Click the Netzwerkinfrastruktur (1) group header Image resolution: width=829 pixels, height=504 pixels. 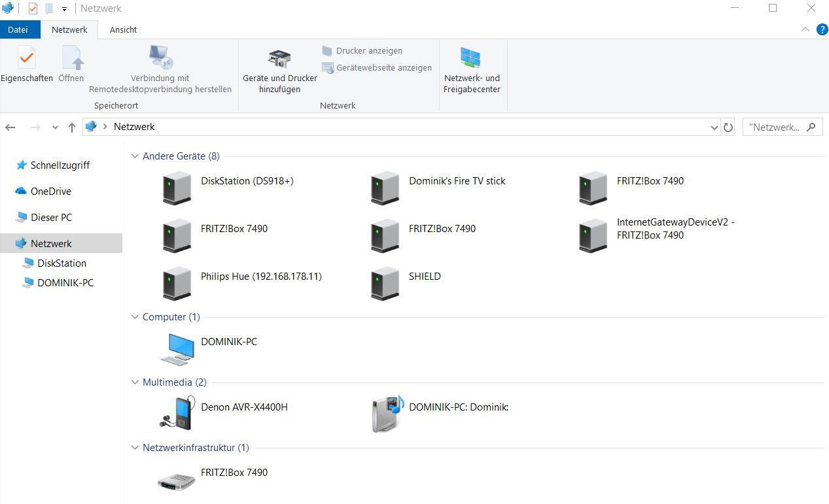(x=196, y=448)
